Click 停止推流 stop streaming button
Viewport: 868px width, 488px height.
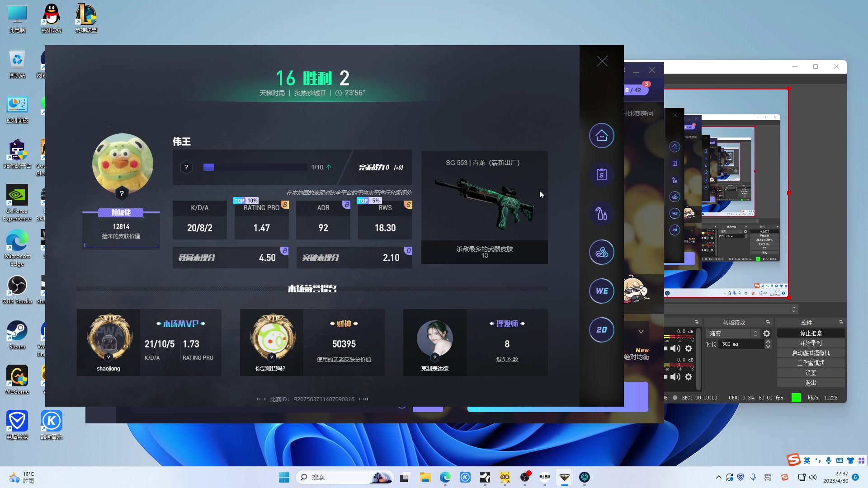click(x=811, y=333)
